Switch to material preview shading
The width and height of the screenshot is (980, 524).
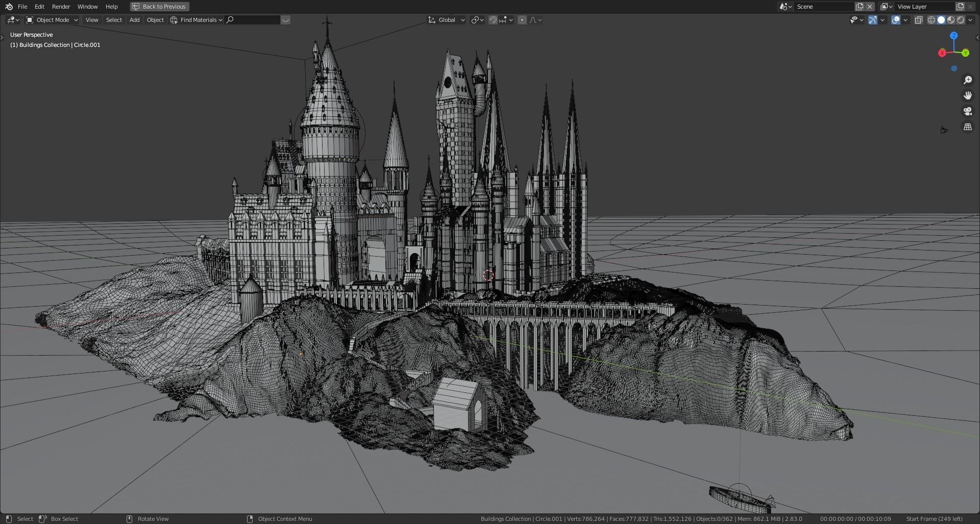coord(951,20)
